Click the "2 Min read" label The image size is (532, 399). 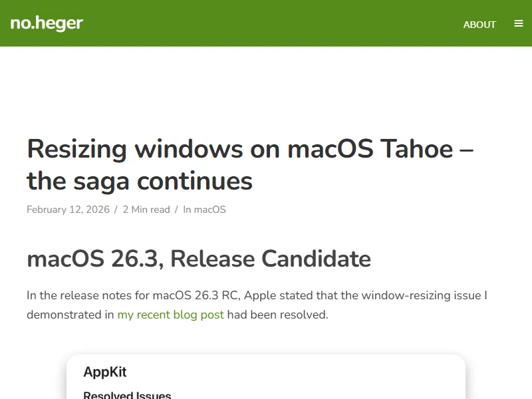pos(146,209)
